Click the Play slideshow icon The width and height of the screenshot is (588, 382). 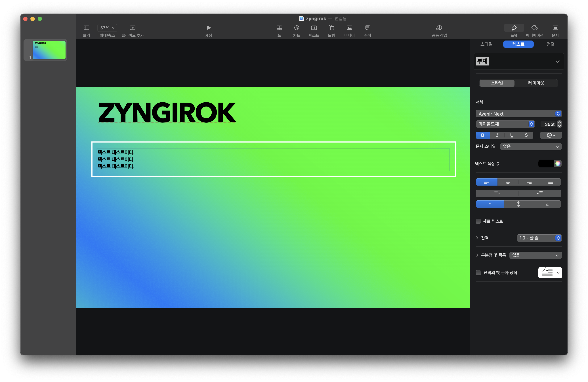(209, 28)
